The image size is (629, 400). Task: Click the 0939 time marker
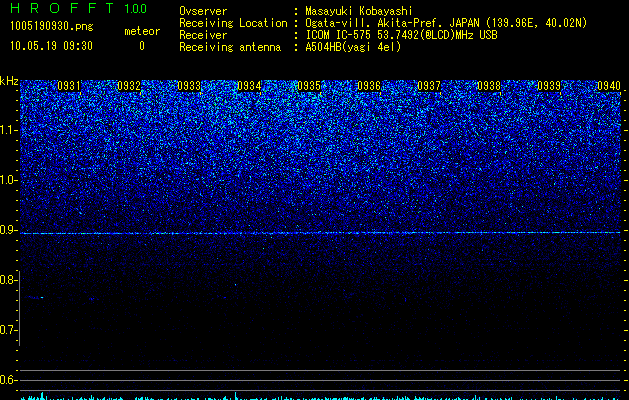click(549, 86)
